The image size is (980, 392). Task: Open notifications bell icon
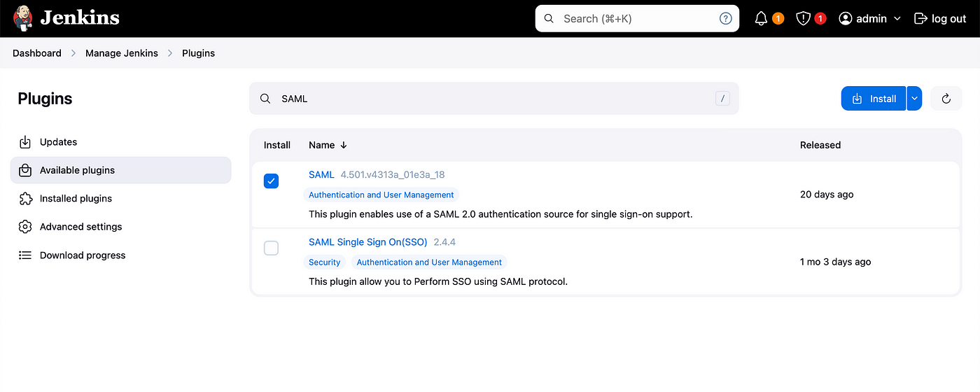[762, 19]
